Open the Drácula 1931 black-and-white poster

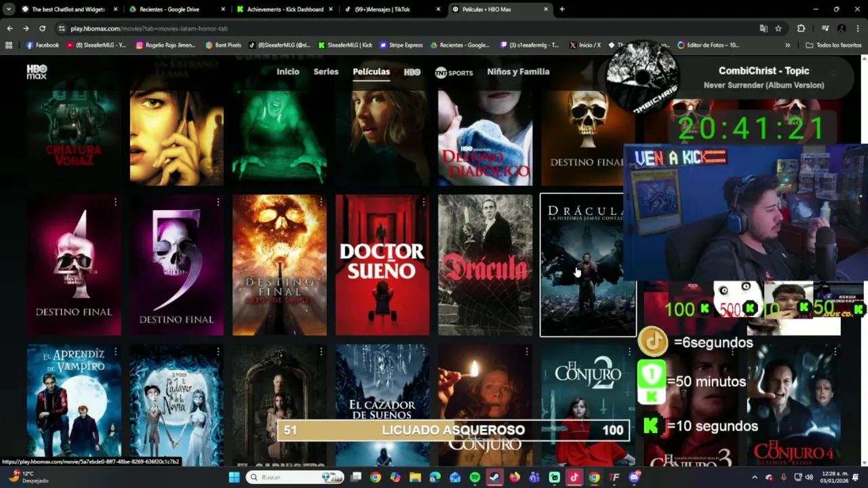click(485, 265)
